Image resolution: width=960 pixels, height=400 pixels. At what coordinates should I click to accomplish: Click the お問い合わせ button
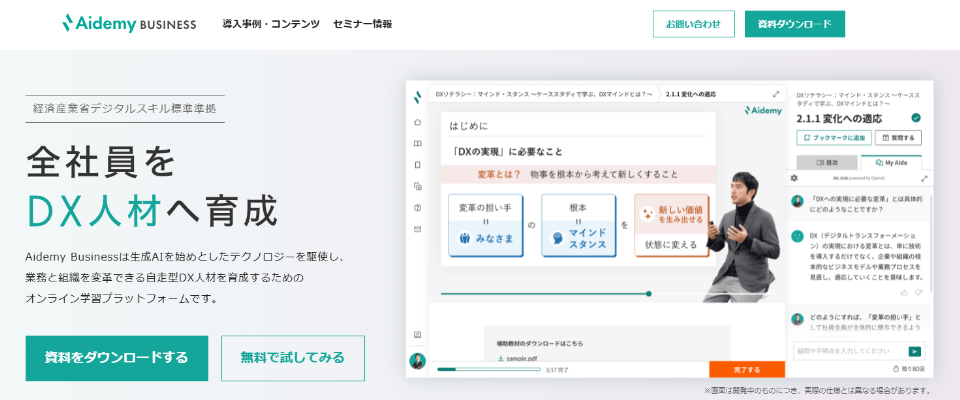[693, 24]
